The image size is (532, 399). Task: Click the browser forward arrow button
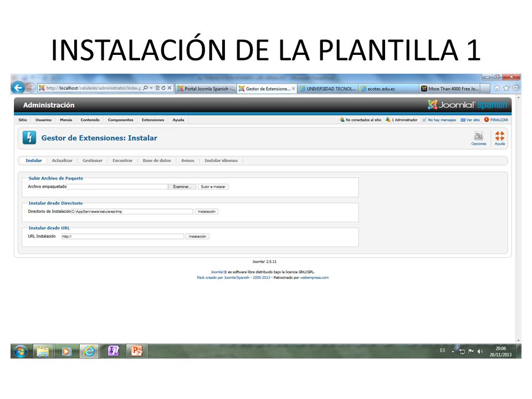coord(30,88)
